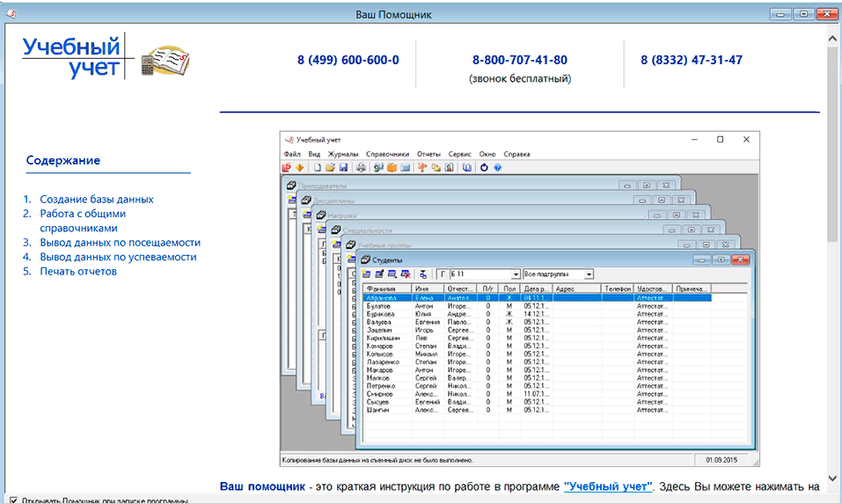
Task: Click the new document icon in toolbar
Action: [318, 167]
